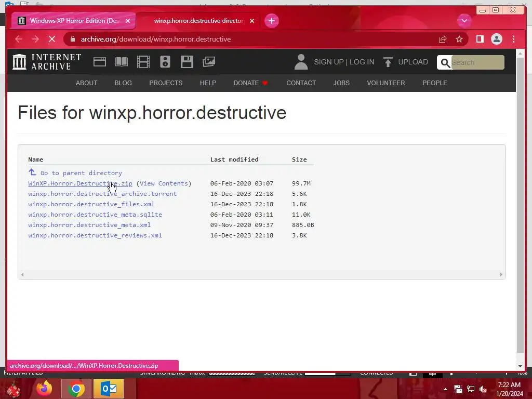Open winxp.horror.destructive_archive.torrent
The height and width of the screenshot is (399, 532).
point(102,194)
